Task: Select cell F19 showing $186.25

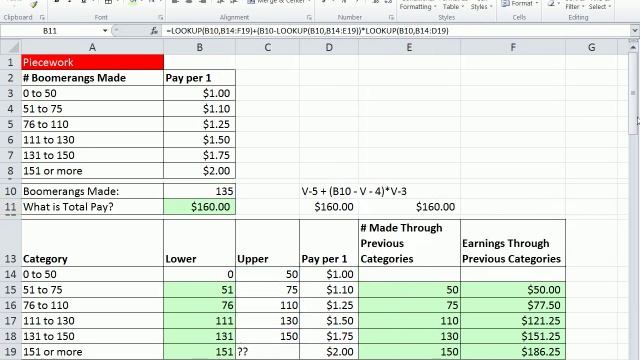Action: 513,352
